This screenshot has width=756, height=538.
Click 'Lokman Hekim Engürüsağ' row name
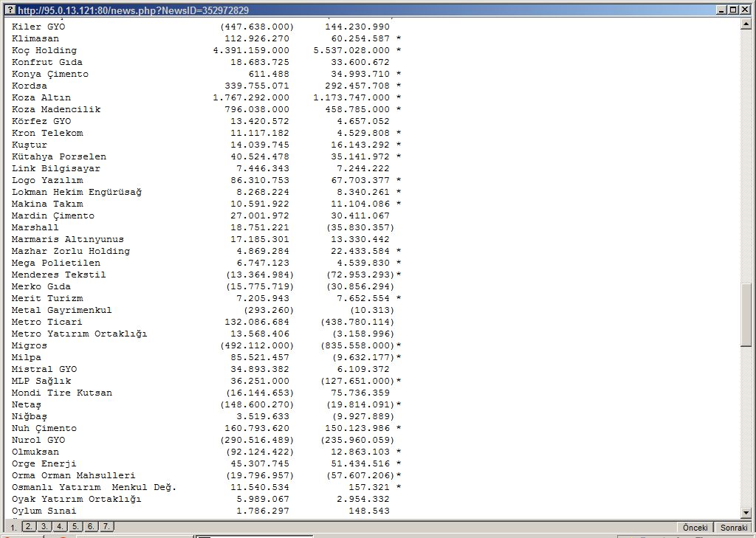[77, 193]
